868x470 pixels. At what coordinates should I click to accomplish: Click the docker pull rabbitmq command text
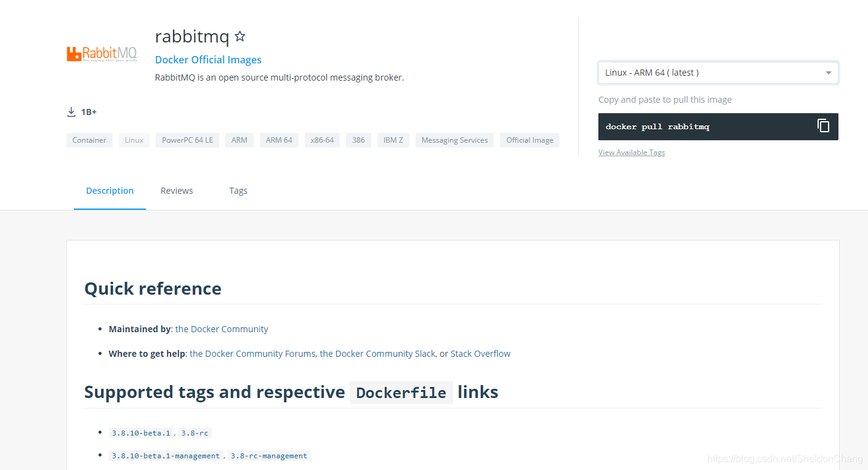pyautogui.click(x=657, y=127)
